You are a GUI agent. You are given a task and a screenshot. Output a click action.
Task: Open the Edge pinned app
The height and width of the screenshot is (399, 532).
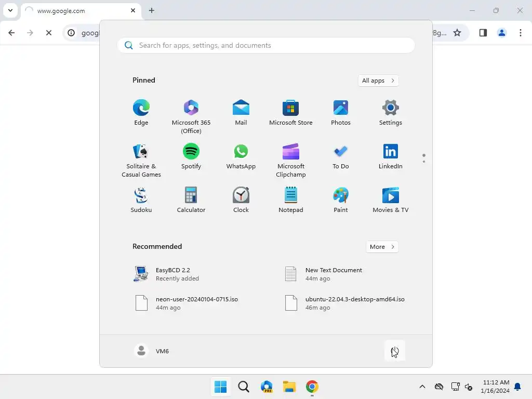141,113
